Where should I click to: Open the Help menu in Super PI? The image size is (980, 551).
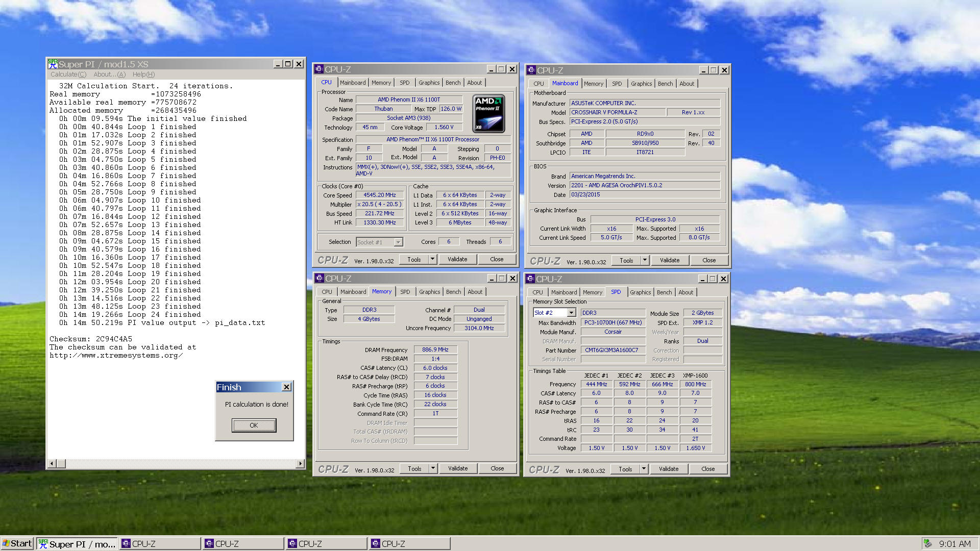pyautogui.click(x=143, y=74)
